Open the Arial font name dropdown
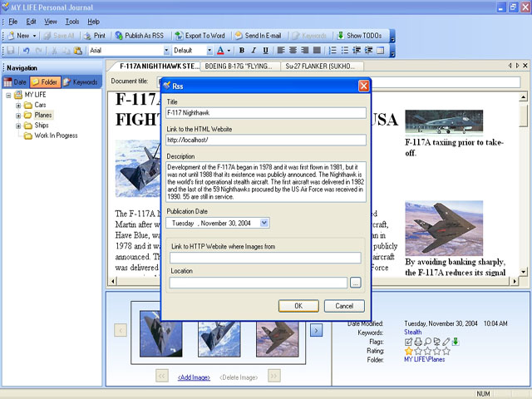The height and width of the screenshot is (399, 532). click(166, 51)
